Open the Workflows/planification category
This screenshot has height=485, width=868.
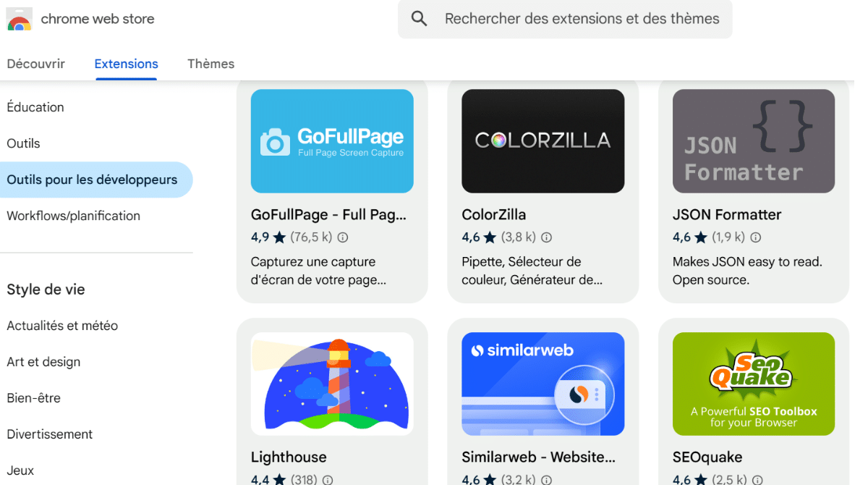[73, 216]
